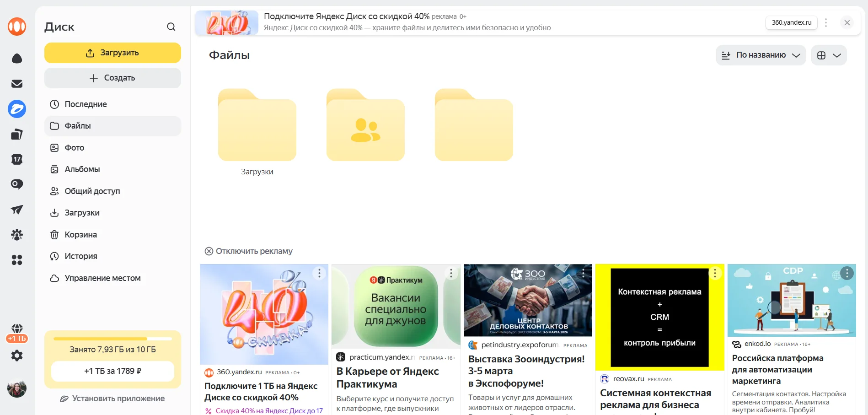Image resolution: width=868 pixels, height=415 pixels.
Task: Select the third unnamed folder
Action: 474,125
